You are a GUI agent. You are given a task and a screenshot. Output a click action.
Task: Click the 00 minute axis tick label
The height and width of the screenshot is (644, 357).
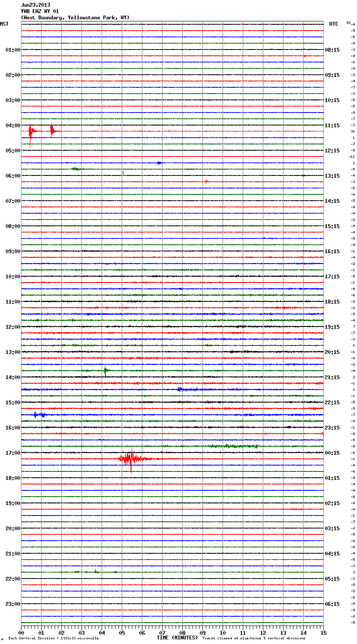point(21,633)
